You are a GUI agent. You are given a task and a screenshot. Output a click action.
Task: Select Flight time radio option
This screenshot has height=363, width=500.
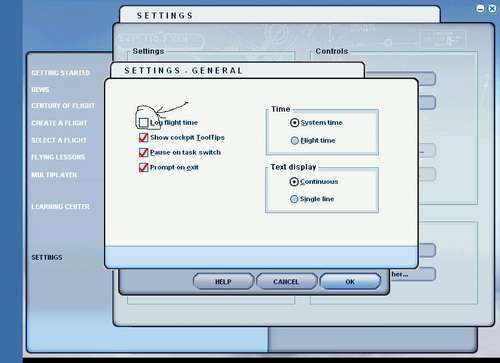295,141
